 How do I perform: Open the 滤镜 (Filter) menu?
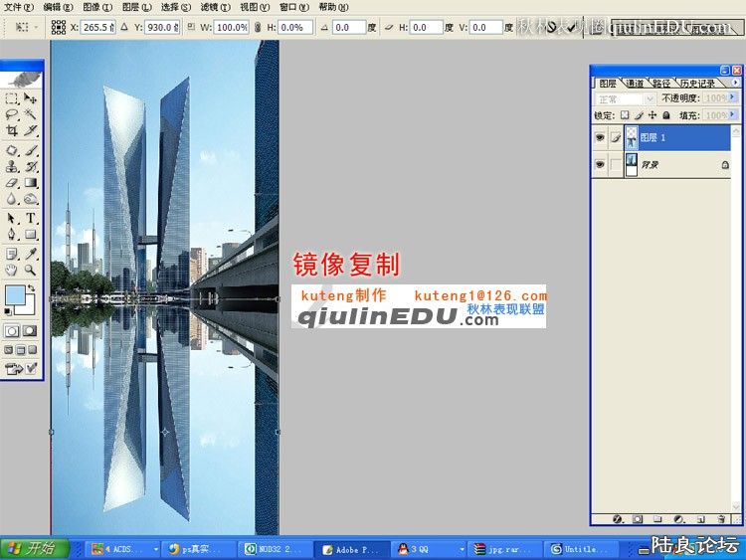click(209, 7)
